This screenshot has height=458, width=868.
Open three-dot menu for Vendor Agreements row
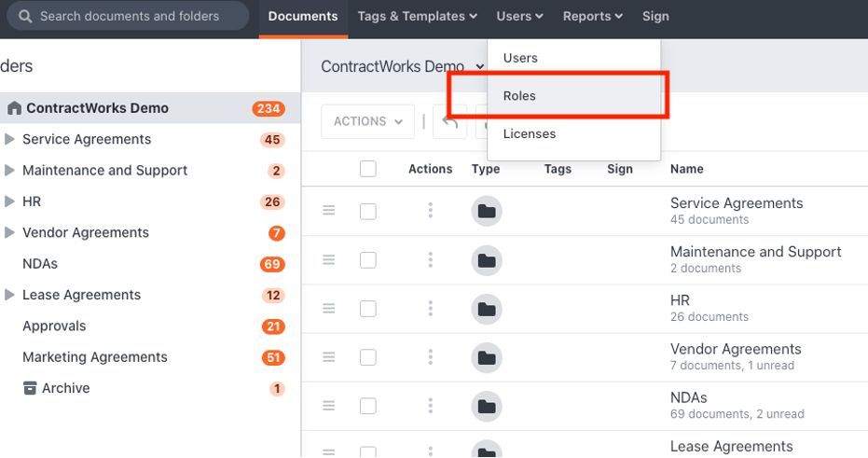pos(430,357)
